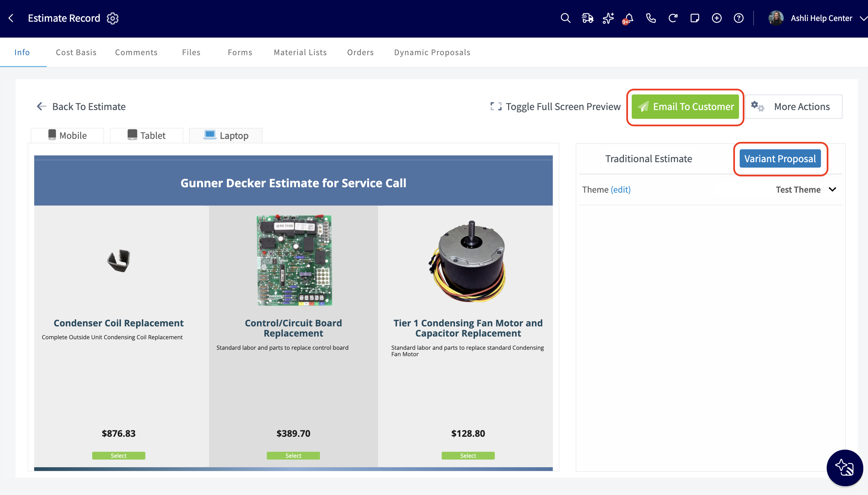Click the $876.83 price text
The width and height of the screenshot is (868, 495).
point(118,433)
